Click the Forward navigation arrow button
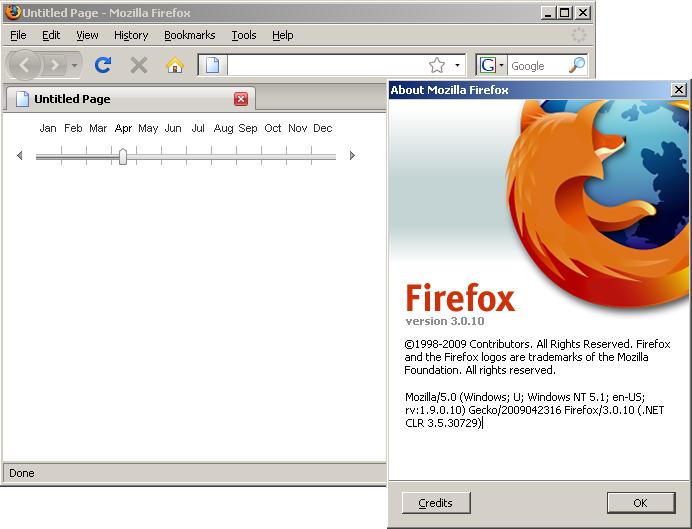 click(55, 65)
